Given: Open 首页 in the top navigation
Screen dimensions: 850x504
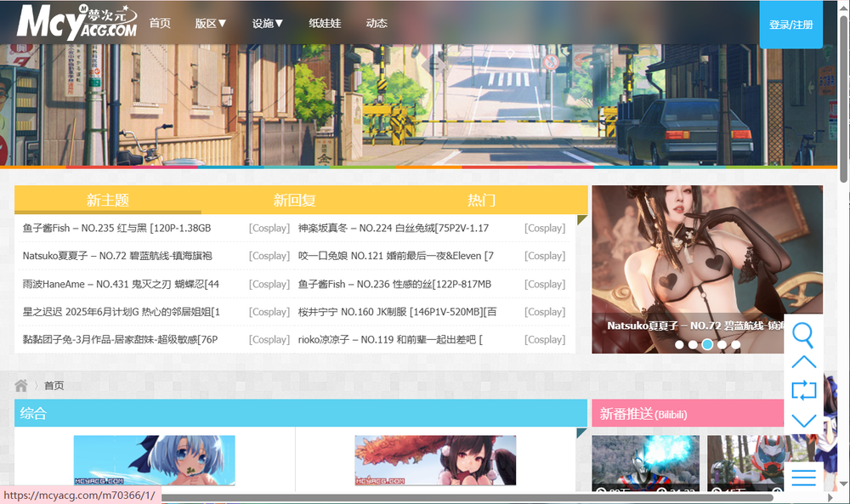Looking at the screenshot, I should (160, 23).
